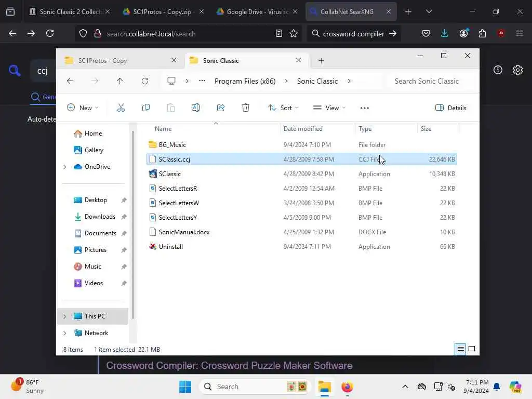Click the Share icon in Explorer toolbar
532x399 pixels.
coord(221,108)
